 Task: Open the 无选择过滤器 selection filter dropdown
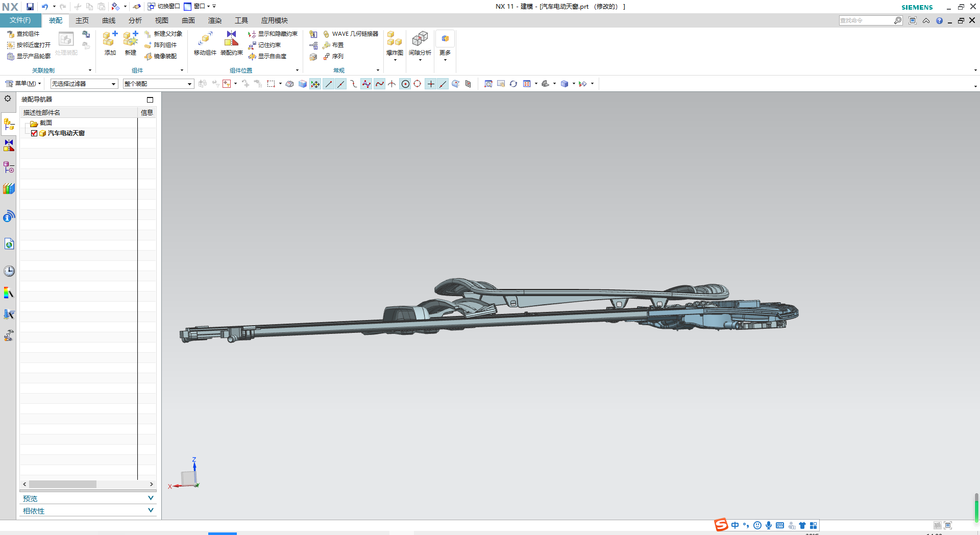click(84, 84)
